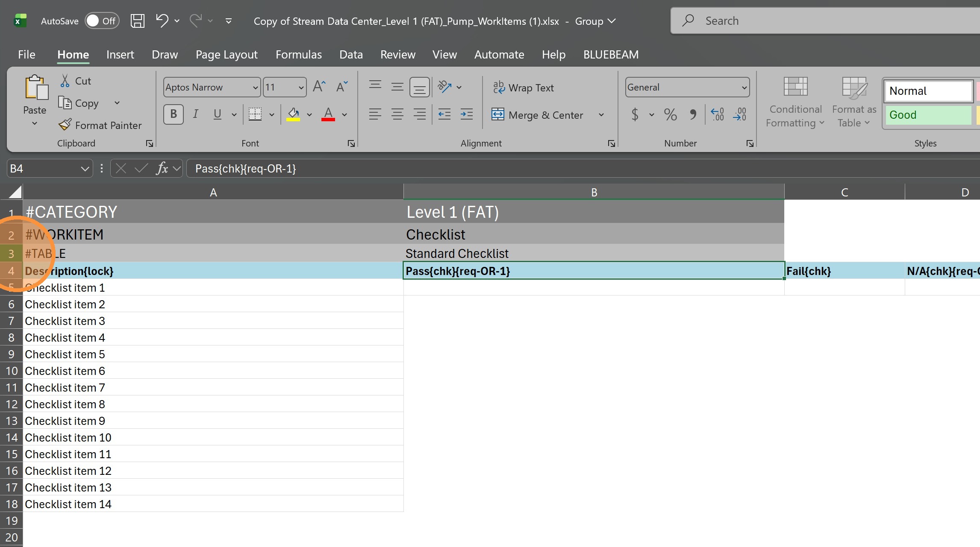Open Alignment settings dialog launcher
This screenshot has width=980, height=547.
point(612,144)
